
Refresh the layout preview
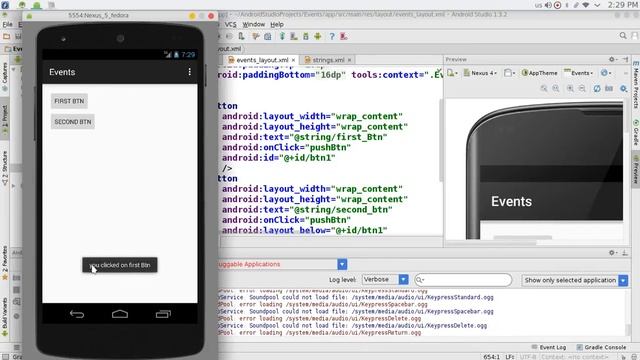597,89
